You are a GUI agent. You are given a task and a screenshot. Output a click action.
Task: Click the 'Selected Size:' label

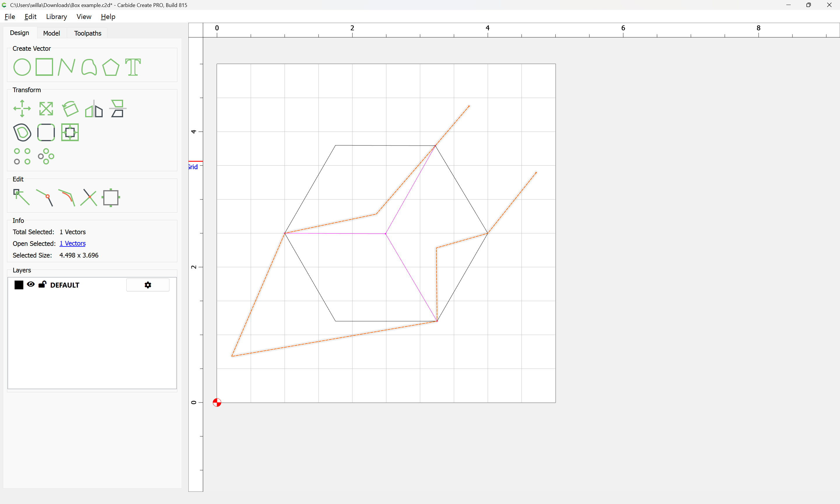pos(32,256)
